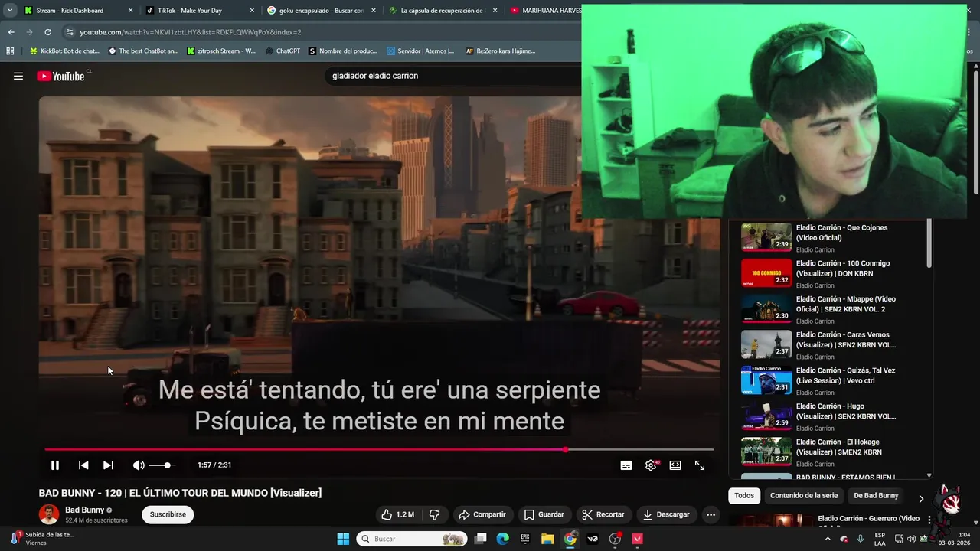Show hidden system tray icons
Image resolution: width=980 pixels, height=551 pixels.
pyautogui.click(x=828, y=539)
